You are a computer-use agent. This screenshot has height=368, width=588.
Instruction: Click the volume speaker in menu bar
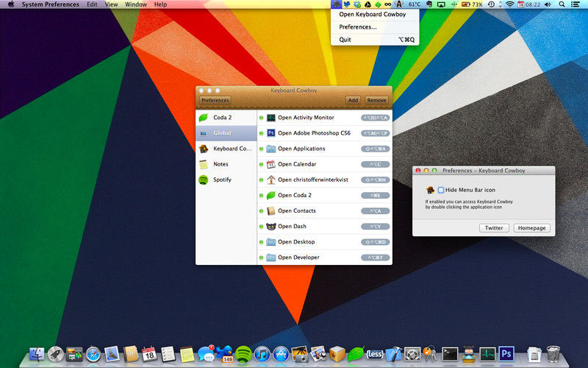click(548, 4)
